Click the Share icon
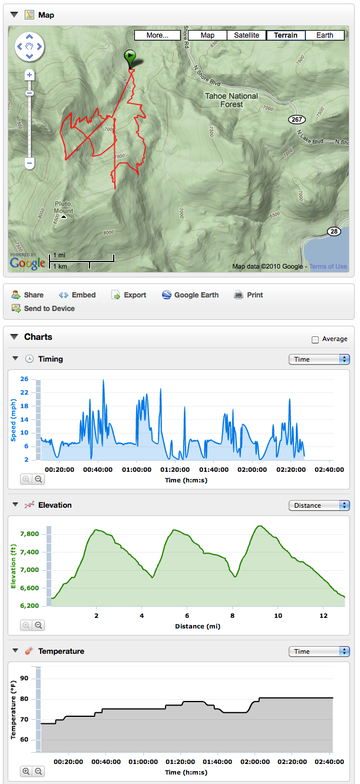 16,295
